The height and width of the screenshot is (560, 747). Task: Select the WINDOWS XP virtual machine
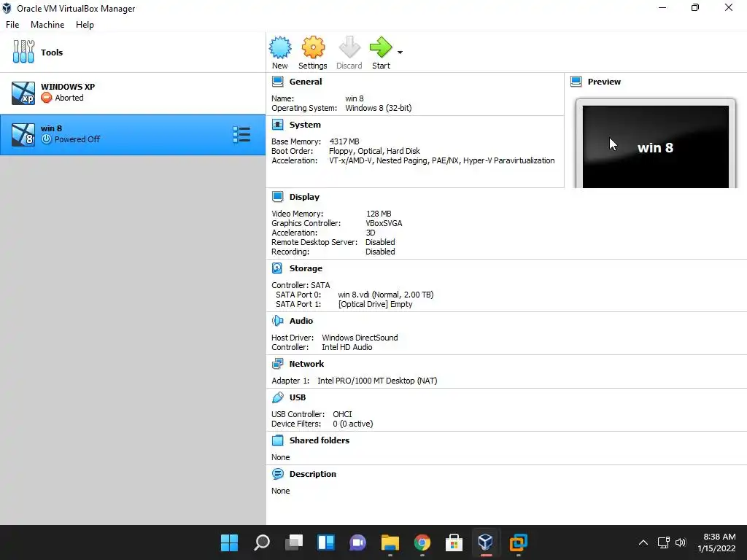coord(133,93)
